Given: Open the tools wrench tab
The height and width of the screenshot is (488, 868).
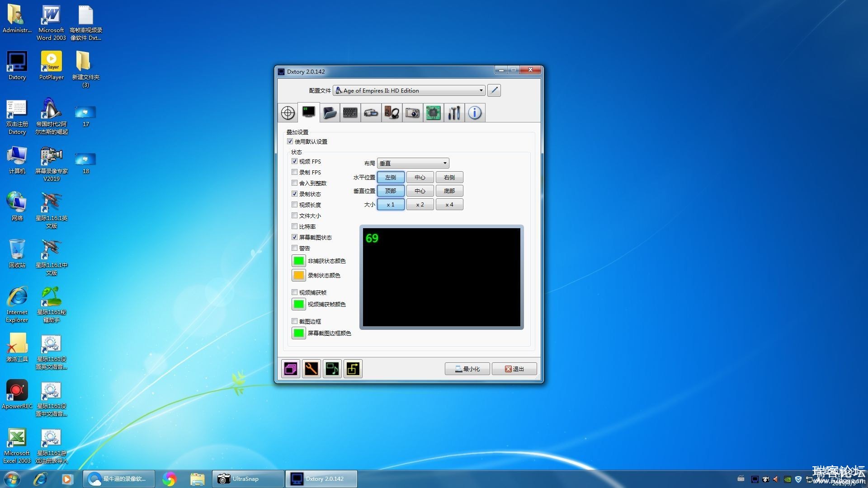Looking at the screenshot, I should 454,113.
